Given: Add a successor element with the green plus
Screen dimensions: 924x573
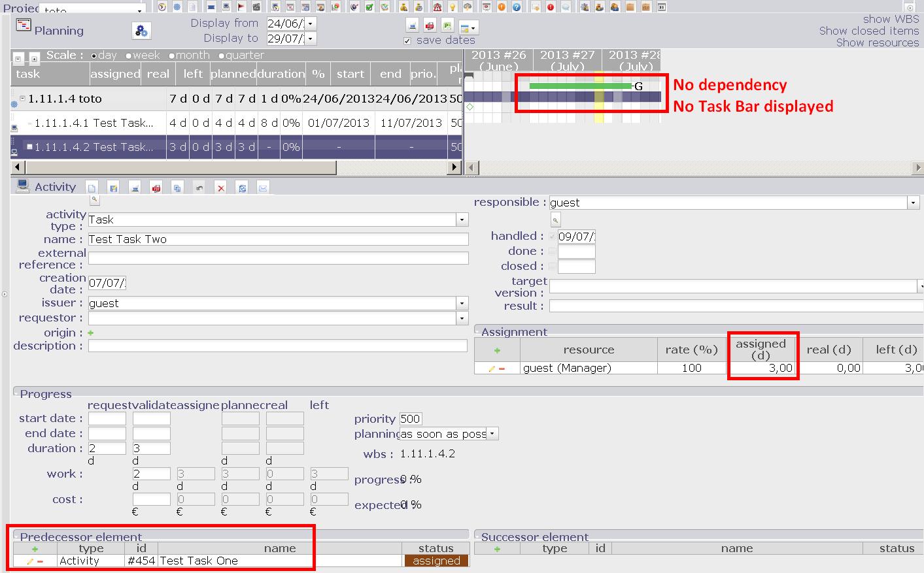Looking at the screenshot, I should coord(497,549).
